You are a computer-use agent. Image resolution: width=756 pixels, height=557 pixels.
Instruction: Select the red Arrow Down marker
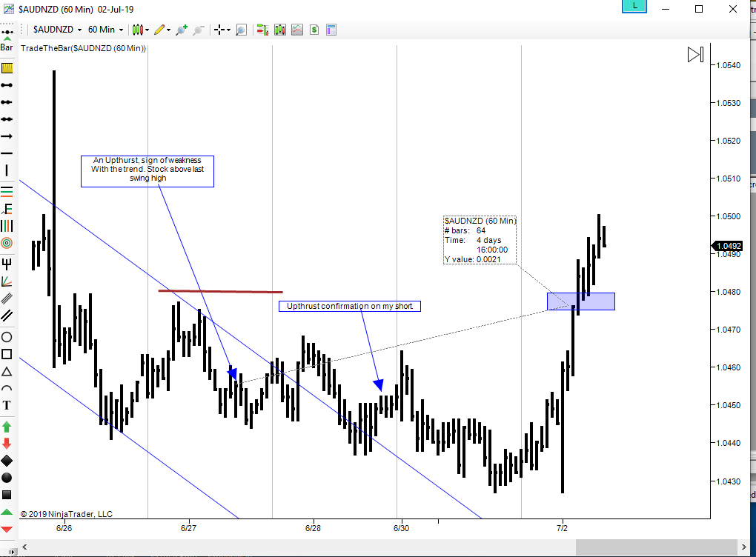pyautogui.click(x=7, y=444)
